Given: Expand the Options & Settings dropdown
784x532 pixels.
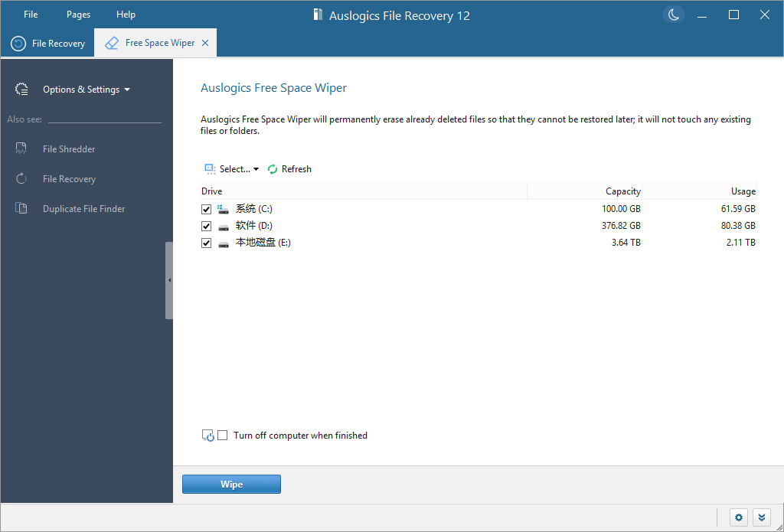Looking at the screenshot, I should tap(126, 89).
